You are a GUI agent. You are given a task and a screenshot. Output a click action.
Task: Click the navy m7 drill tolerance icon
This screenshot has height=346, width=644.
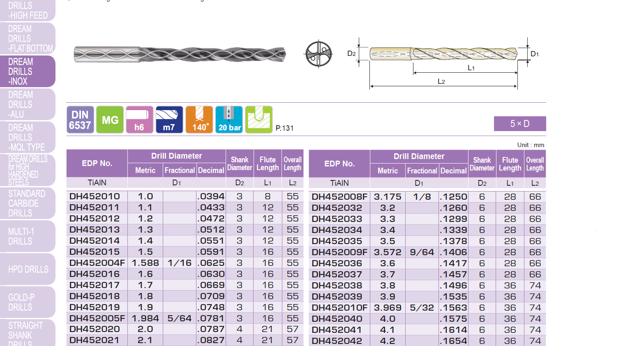coord(169,120)
